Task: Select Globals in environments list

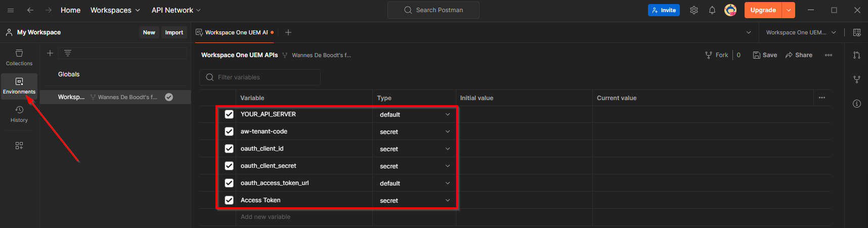Action: coord(69,74)
